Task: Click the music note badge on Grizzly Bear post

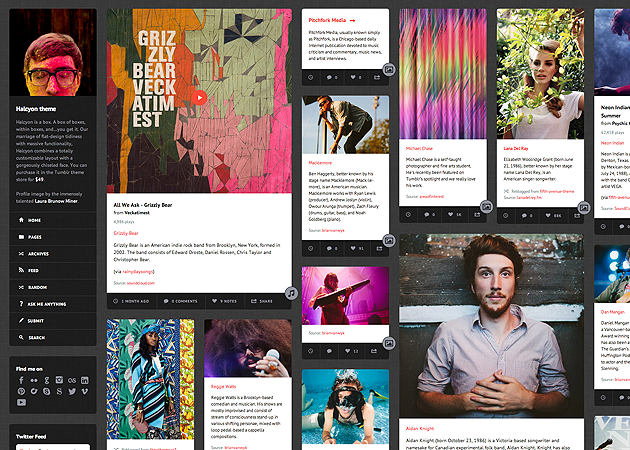Action: tap(290, 293)
